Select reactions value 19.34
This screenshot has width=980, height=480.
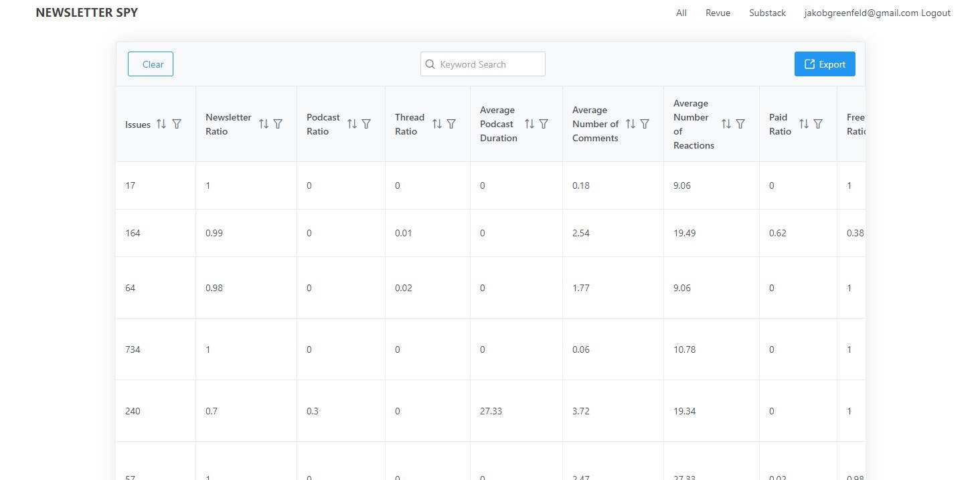pos(685,411)
